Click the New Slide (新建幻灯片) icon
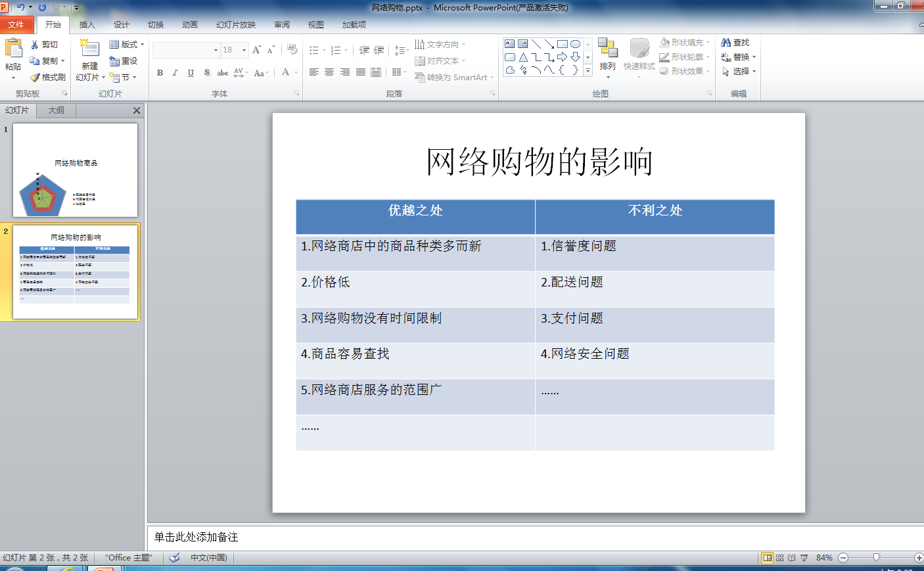 click(89, 48)
